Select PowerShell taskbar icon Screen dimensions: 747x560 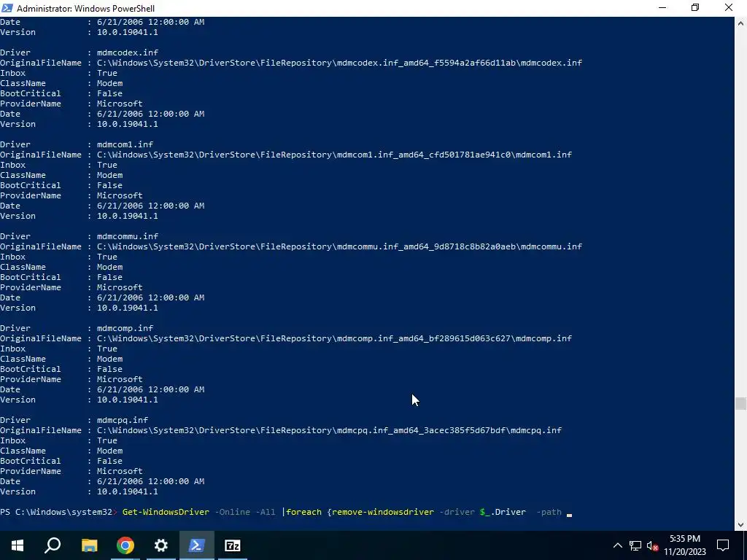(197, 545)
